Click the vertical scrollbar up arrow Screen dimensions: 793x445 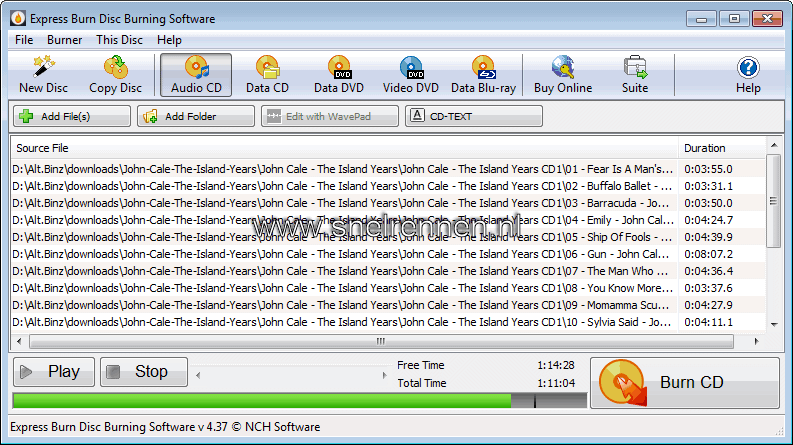tap(774, 146)
